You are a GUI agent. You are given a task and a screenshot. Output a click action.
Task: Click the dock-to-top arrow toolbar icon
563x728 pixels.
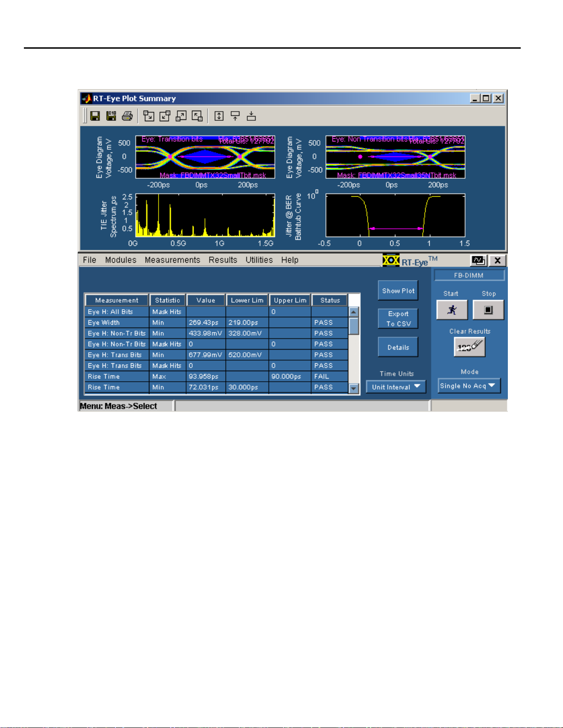click(x=235, y=116)
